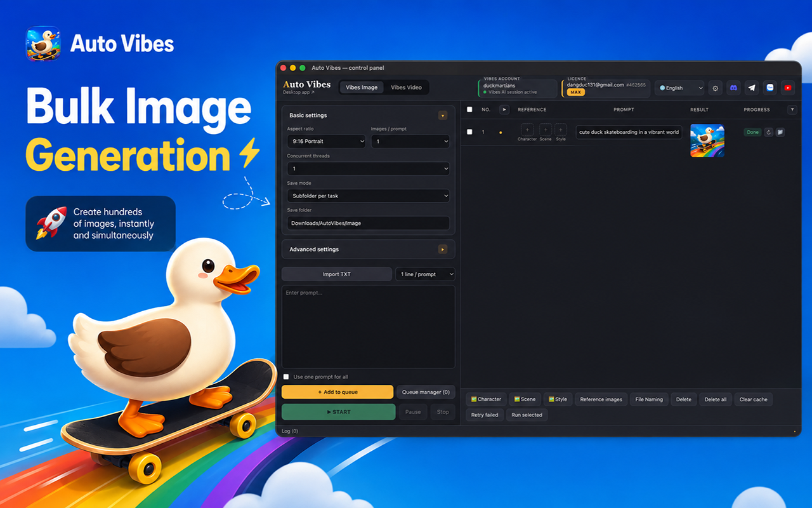Open the Save mode dropdown

tap(368, 196)
